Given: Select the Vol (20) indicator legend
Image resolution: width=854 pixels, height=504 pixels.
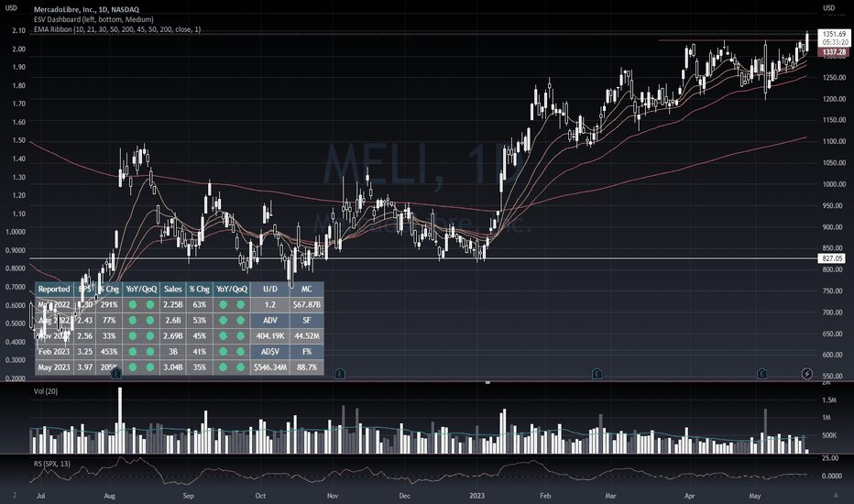Looking at the screenshot, I should pos(46,391).
